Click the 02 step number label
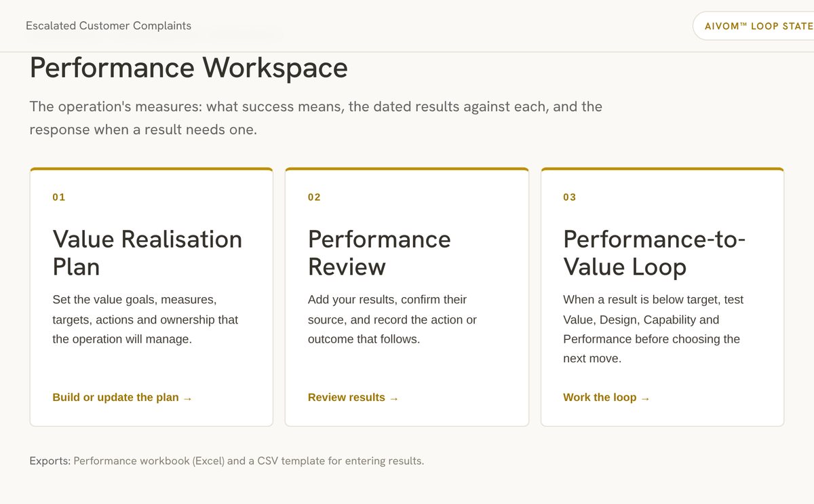 (x=314, y=197)
